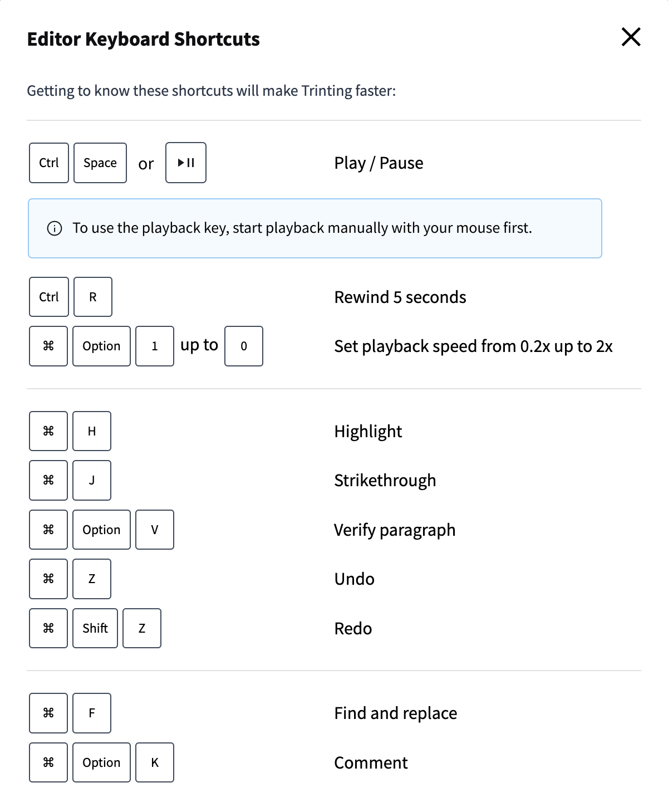Viewport: 668px width, 812px height.
Task: Click the Play/Pause media key icon
Action: click(186, 163)
